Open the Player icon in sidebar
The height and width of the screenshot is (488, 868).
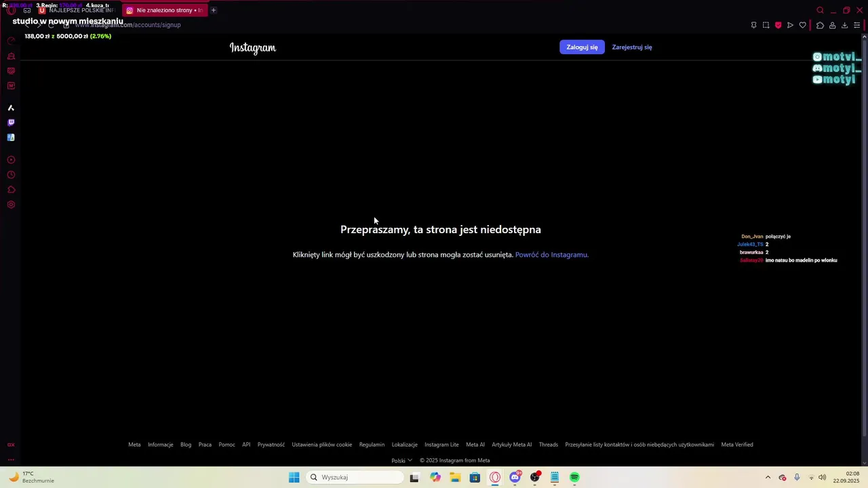11,160
